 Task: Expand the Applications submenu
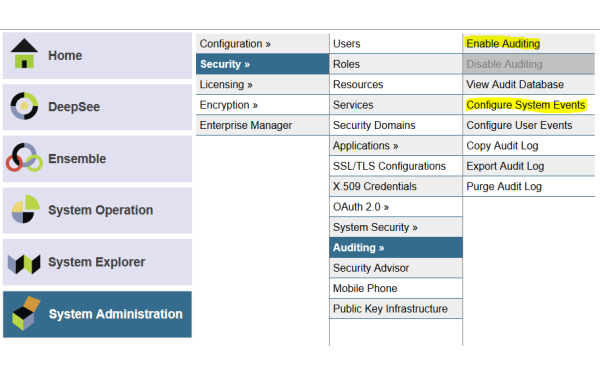396,145
